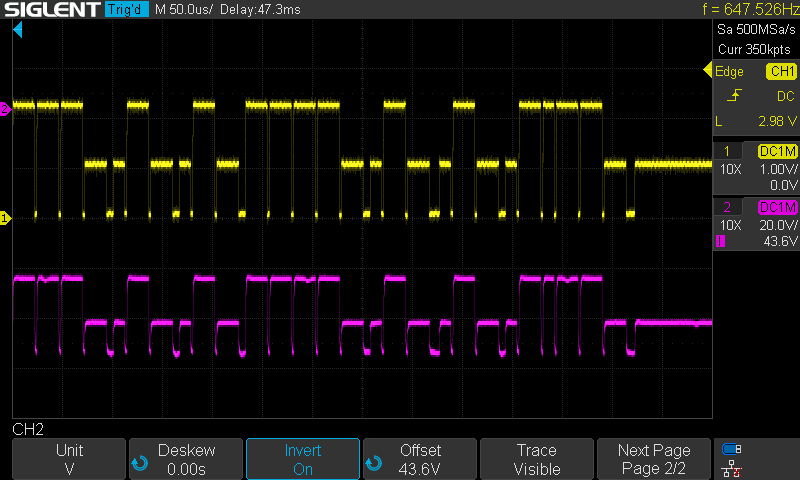Screen dimensions: 800x480
Task: Click the rising edge slope icon
Action: coord(734,95)
